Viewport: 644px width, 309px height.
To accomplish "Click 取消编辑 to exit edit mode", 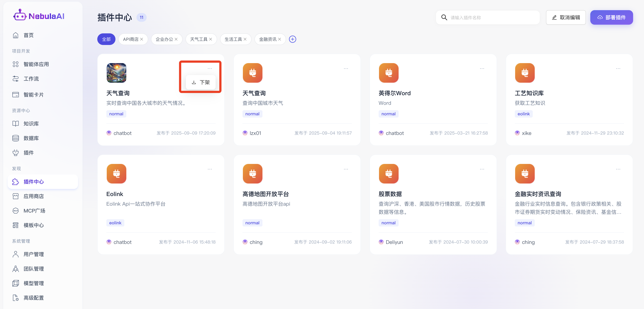I will click(x=566, y=17).
